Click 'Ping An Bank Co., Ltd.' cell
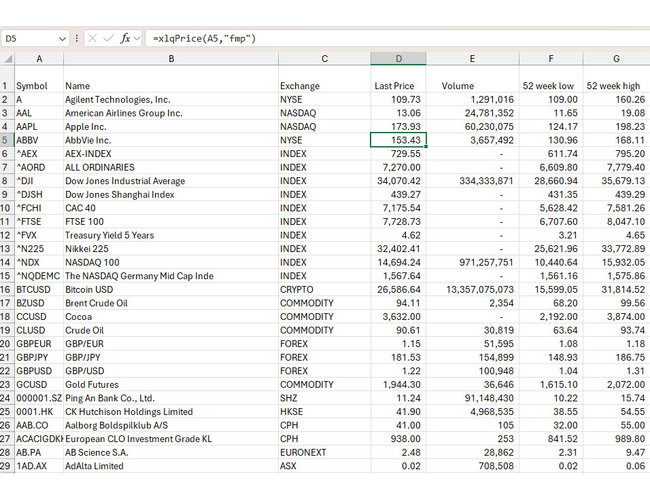This screenshot has width=650, height=500. [x=171, y=398]
